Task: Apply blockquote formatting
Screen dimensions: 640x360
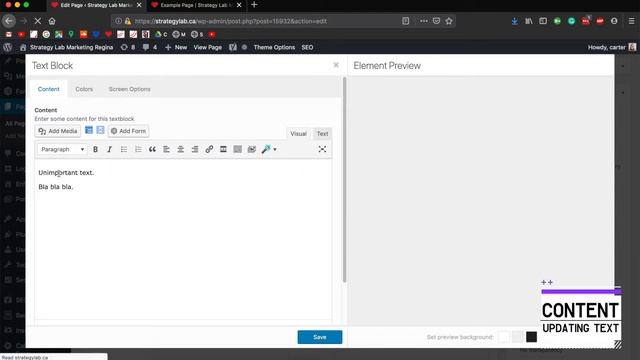Action: (x=152, y=149)
